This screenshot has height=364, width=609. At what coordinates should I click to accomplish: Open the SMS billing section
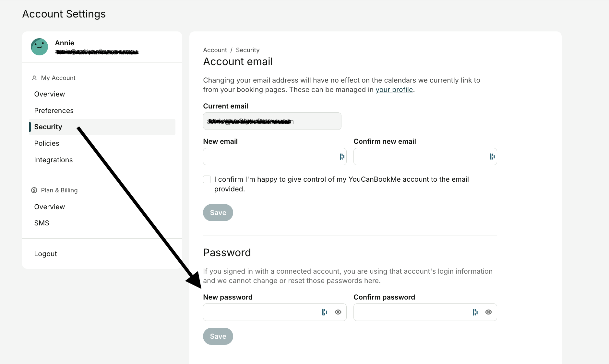point(42,223)
